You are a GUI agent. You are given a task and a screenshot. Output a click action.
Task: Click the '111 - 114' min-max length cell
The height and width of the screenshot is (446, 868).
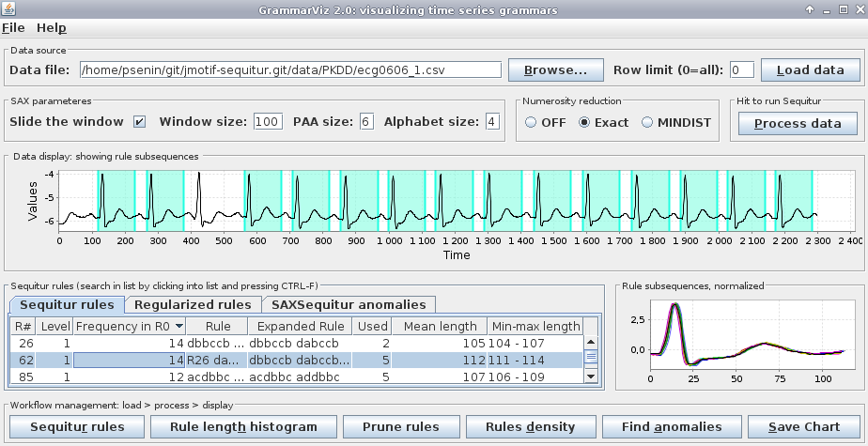tap(535, 361)
